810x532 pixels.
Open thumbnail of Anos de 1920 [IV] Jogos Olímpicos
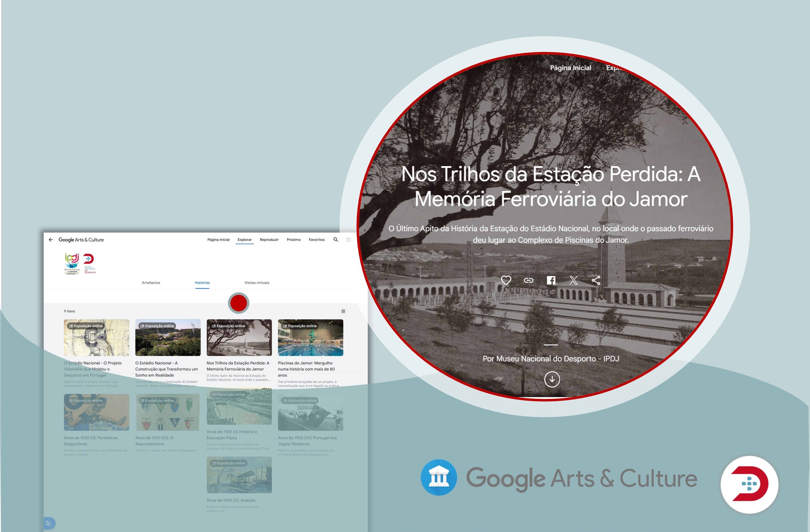click(x=311, y=412)
